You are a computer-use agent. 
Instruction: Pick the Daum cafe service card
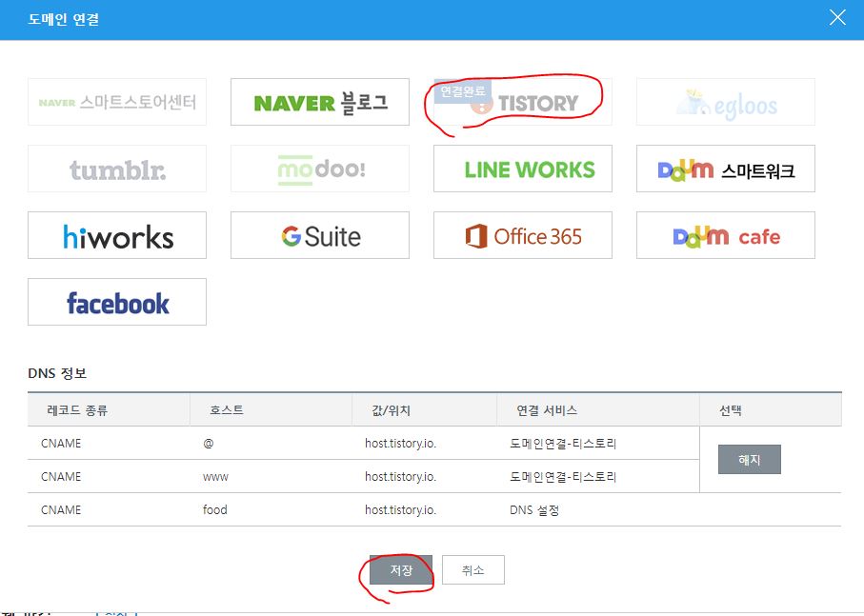[725, 235]
